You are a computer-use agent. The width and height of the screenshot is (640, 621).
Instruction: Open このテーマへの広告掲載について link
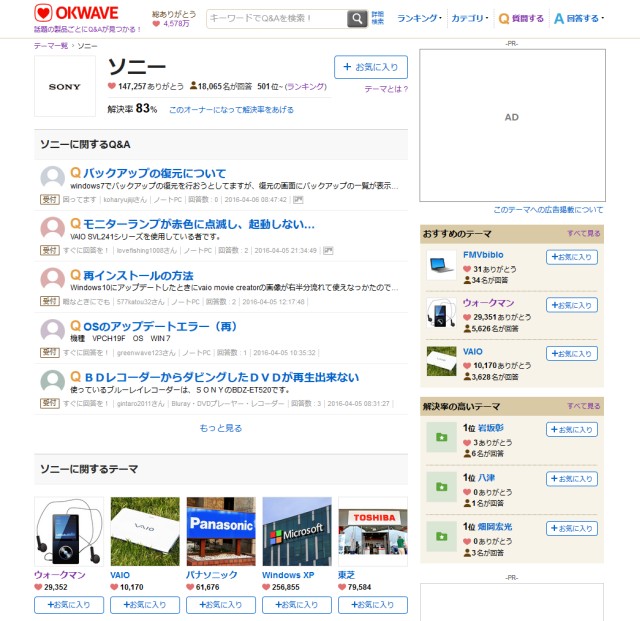click(x=548, y=209)
